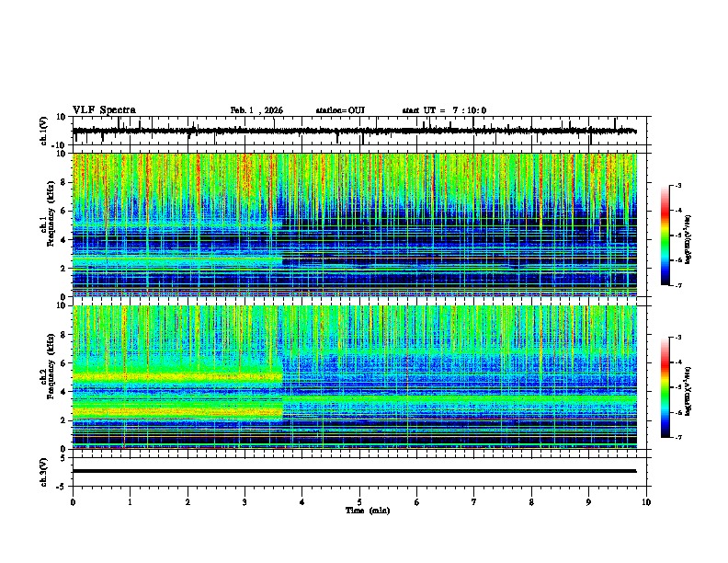Click the 'VLF Spectra' title text
Image resolution: width=728 pixels, height=563 pixels.
104,110
